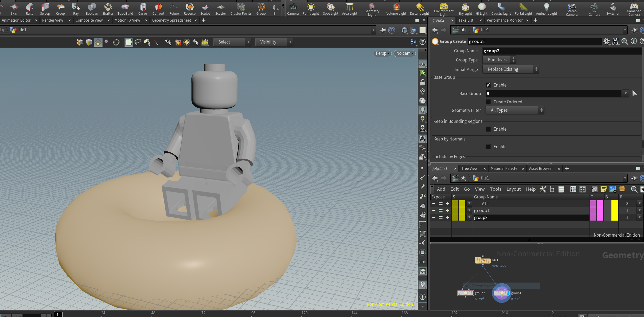Switch to the Performance Monitor tab
This screenshot has width=644, height=317.
(505, 20)
